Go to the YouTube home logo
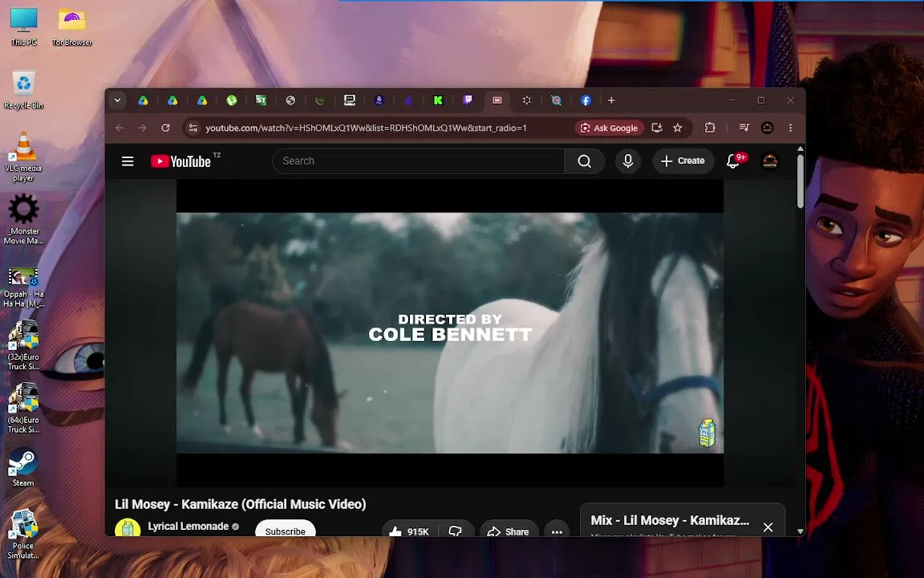Viewport: 924px width, 578px height. (x=180, y=161)
